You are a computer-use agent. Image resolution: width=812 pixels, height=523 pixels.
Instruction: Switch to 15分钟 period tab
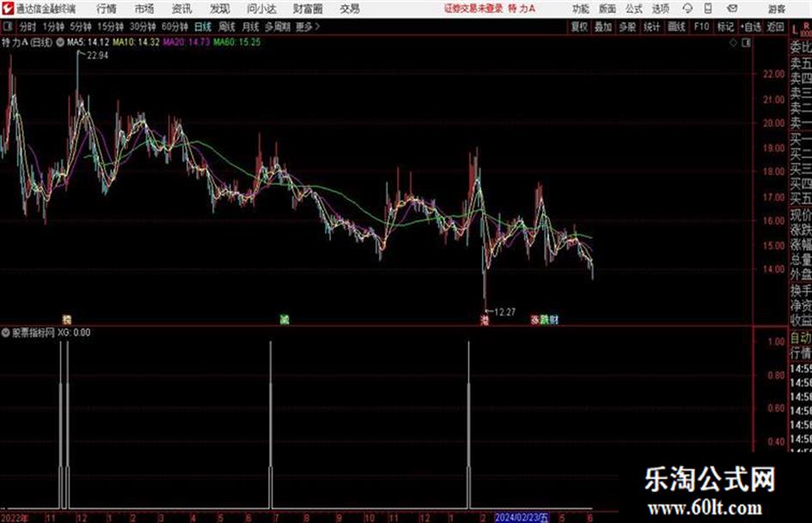click(x=111, y=27)
